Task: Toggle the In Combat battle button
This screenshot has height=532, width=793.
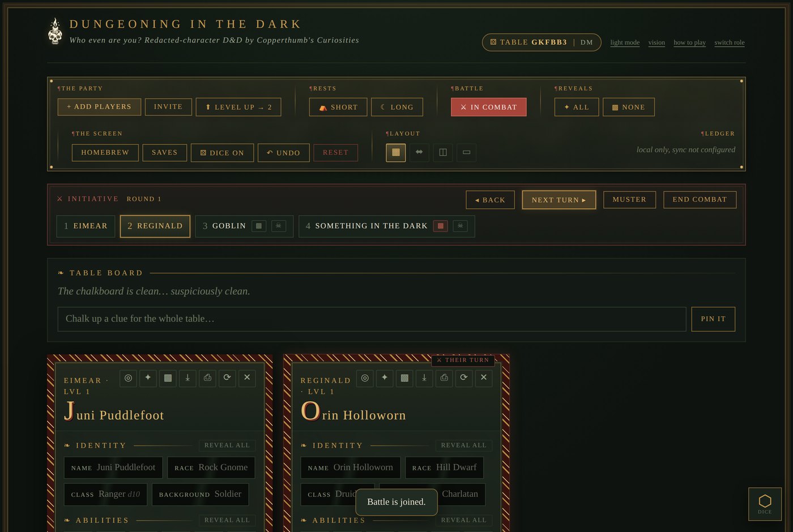Action: tap(489, 107)
